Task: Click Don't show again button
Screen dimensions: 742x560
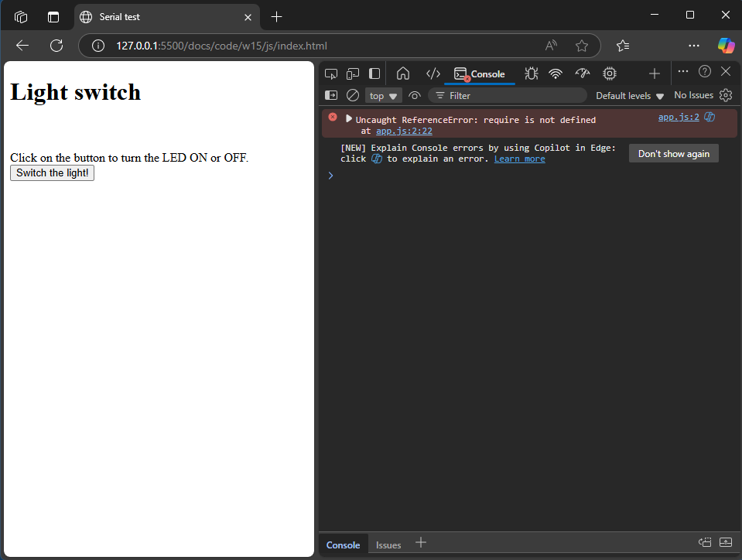Action: (673, 154)
